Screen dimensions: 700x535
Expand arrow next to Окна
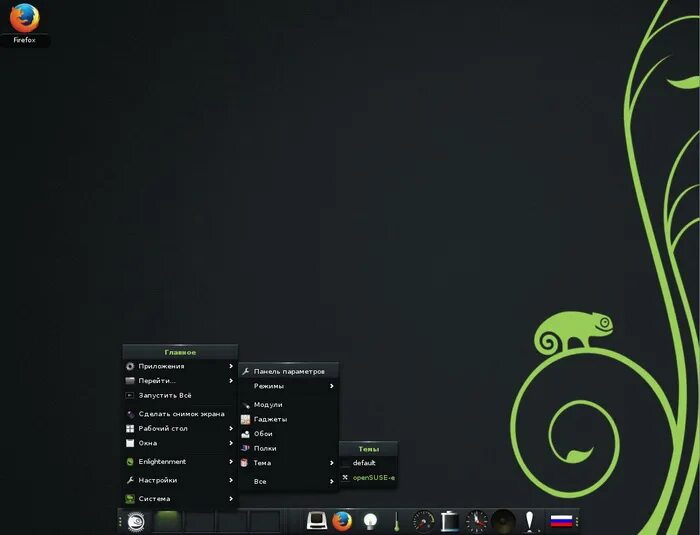[x=231, y=443]
